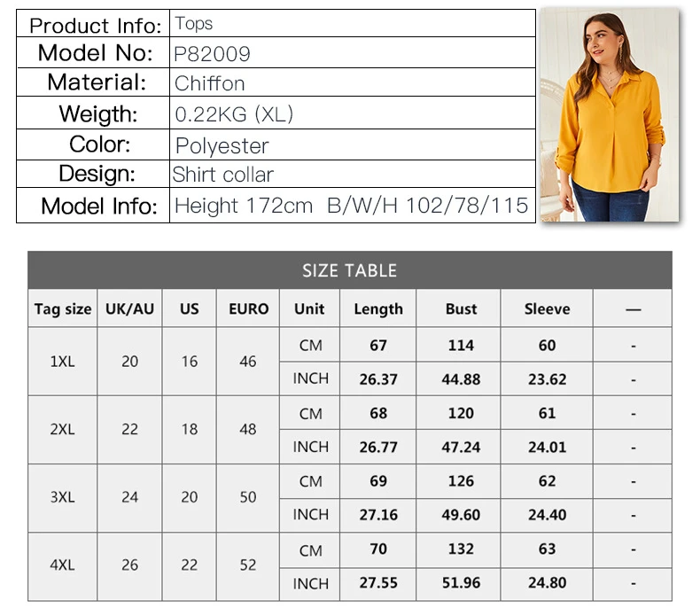The height and width of the screenshot is (608, 700).
Task: Select the 4XL bust 132 cm value
Action: 461,549
